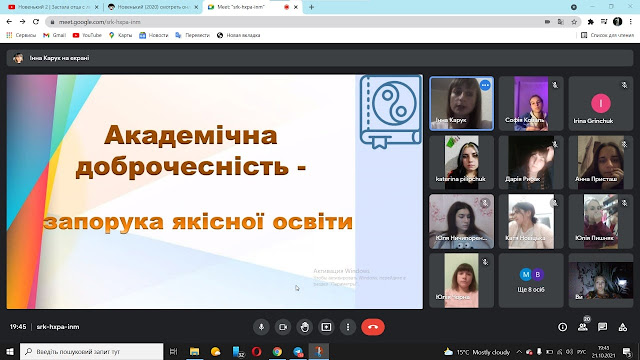Open the activities panel

[x=622, y=327]
